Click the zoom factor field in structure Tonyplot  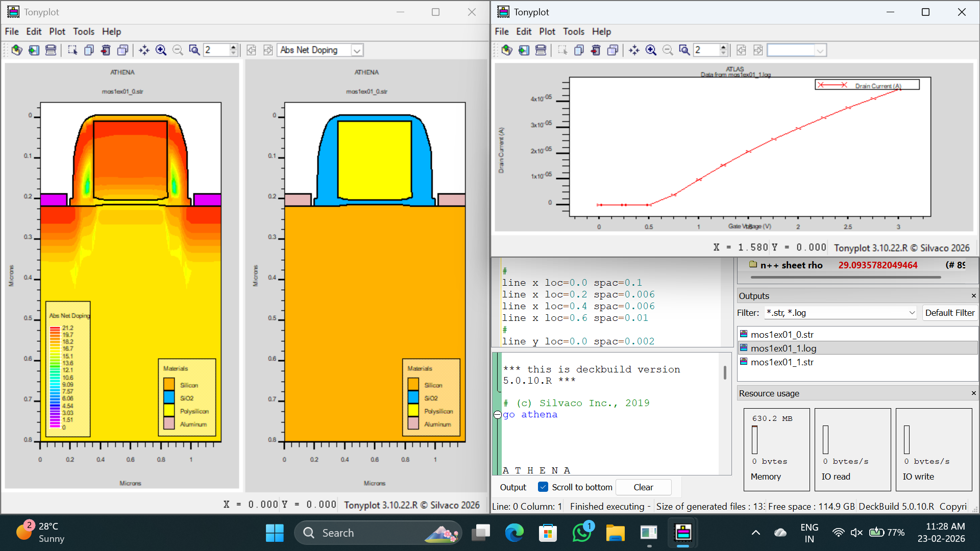click(x=216, y=50)
